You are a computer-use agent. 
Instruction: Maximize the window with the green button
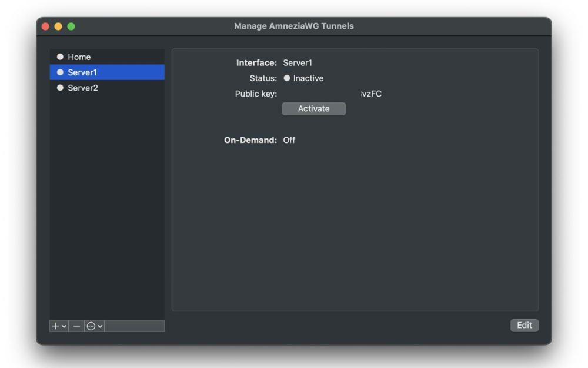71,26
